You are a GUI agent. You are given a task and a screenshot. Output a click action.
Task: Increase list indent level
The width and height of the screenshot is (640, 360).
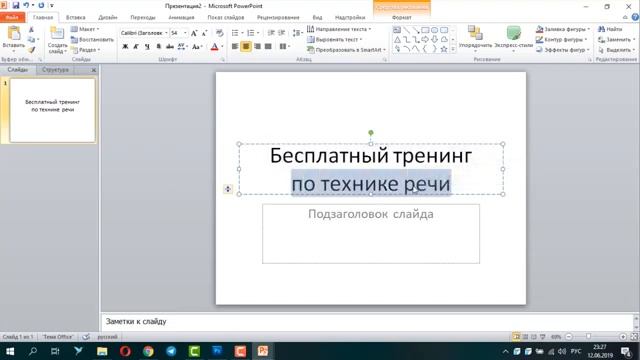[281, 33]
